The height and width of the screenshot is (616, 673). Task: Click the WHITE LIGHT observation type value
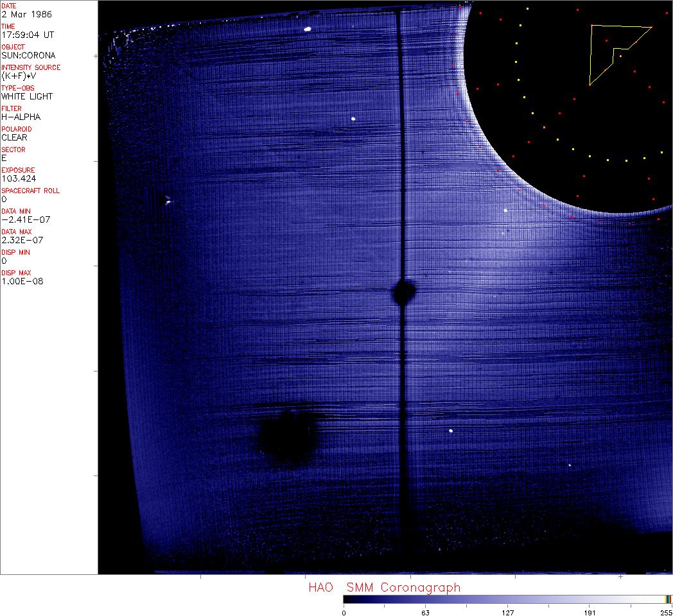click(x=27, y=96)
